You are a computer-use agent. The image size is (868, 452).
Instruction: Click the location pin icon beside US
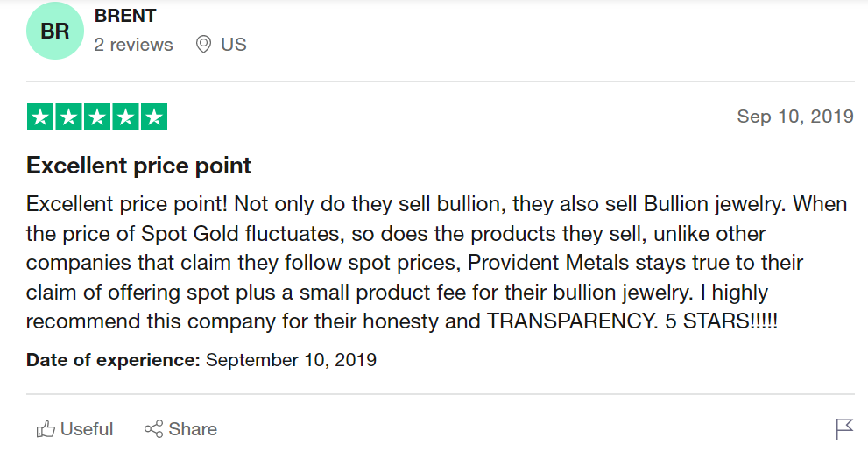coord(203,45)
